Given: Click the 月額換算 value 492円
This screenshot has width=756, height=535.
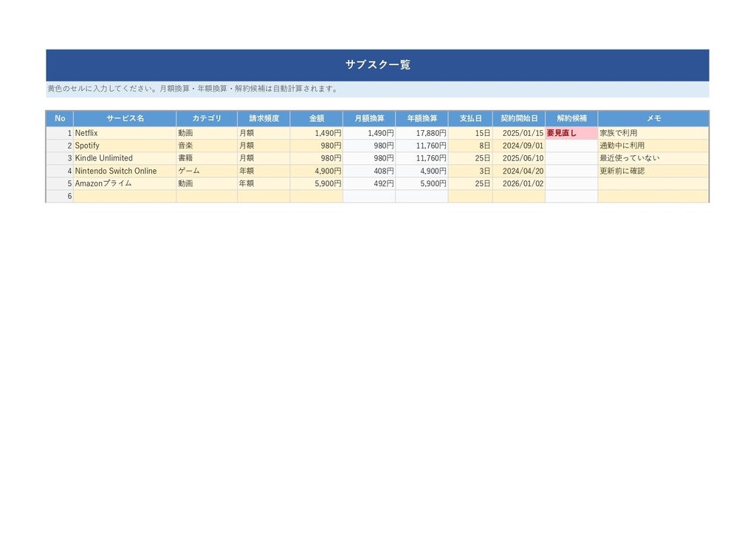Looking at the screenshot, I should click(x=369, y=183).
